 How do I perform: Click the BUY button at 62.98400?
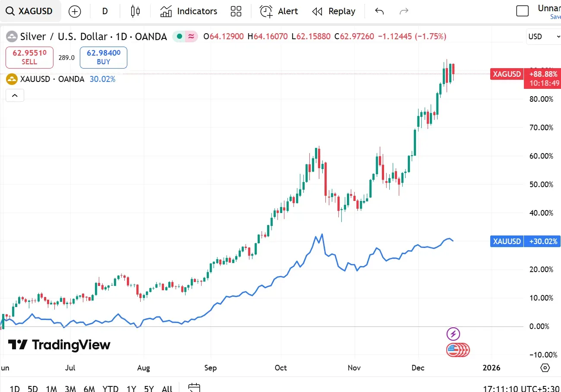tap(103, 57)
